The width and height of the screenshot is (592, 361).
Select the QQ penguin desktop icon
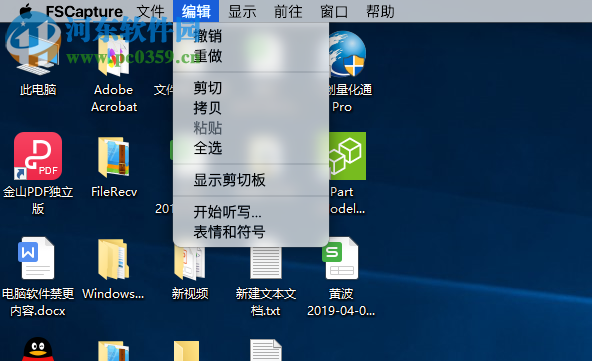[38, 349]
